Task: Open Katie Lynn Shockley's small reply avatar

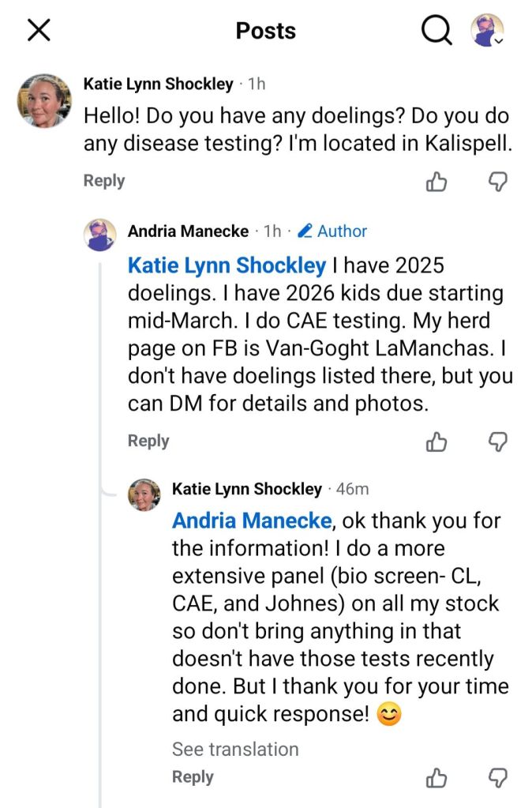Action: [144, 494]
